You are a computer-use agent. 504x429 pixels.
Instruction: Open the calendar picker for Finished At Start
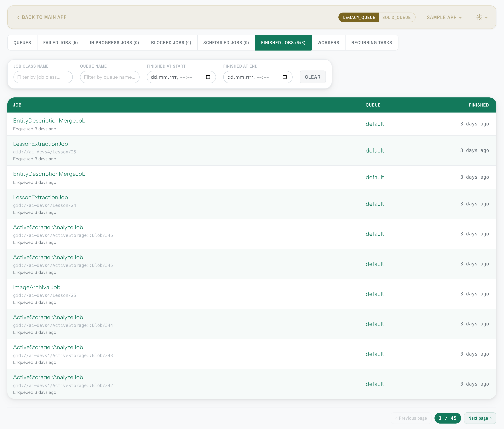coord(208,77)
